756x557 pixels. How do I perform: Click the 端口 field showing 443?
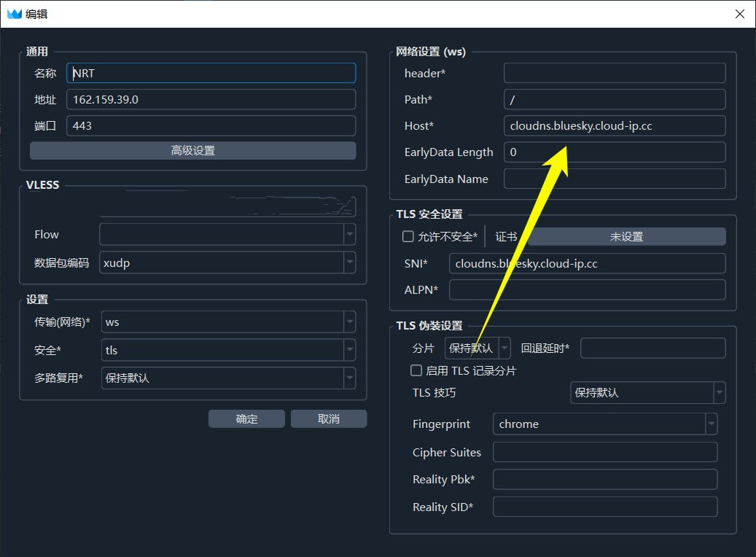[x=211, y=126]
